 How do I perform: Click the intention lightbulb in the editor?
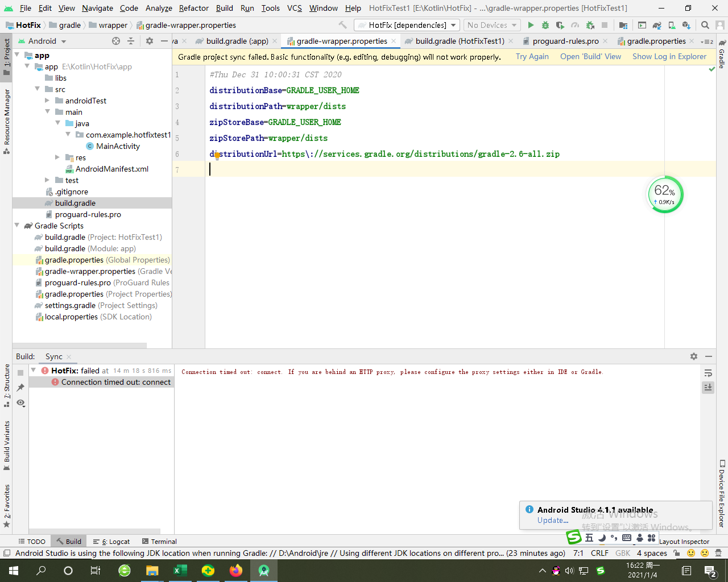coord(217,156)
